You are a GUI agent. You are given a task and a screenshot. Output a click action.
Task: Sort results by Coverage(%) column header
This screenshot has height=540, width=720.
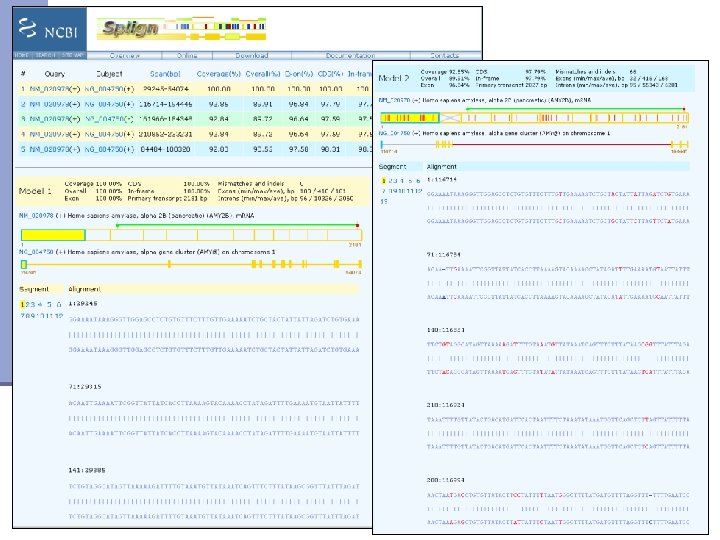point(219,74)
